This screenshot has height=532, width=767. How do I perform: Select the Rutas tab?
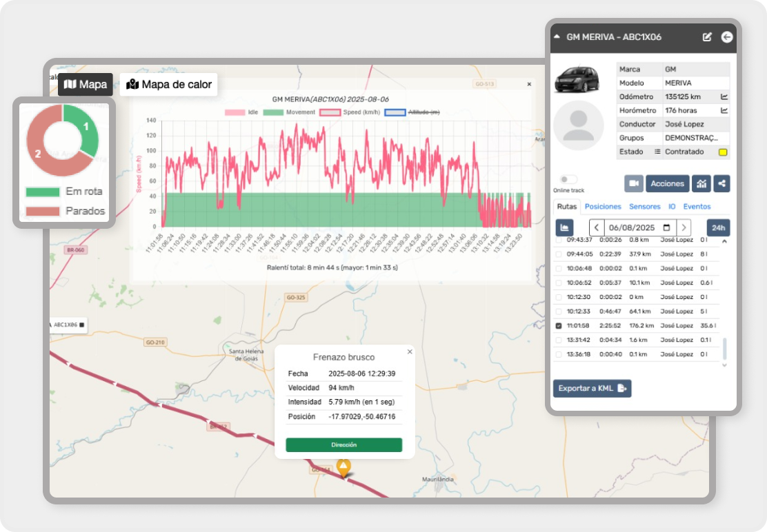567,207
